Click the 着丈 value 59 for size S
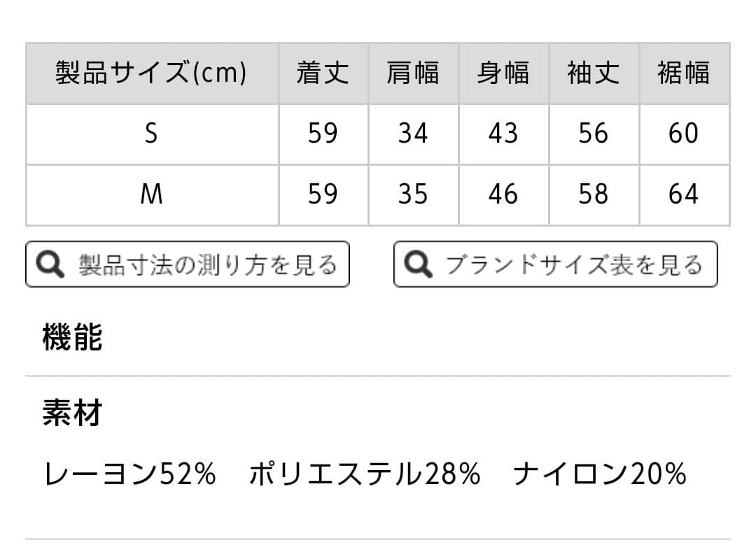 coord(323,134)
